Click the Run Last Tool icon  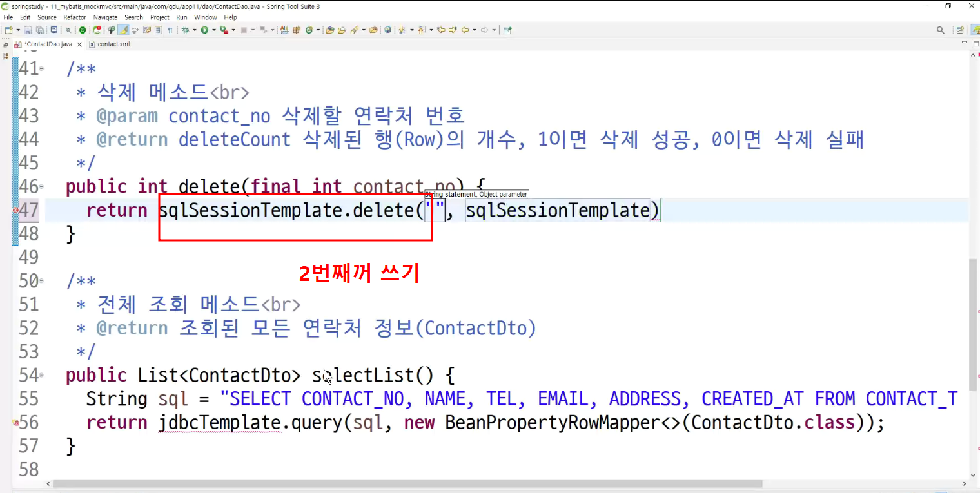point(223,30)
